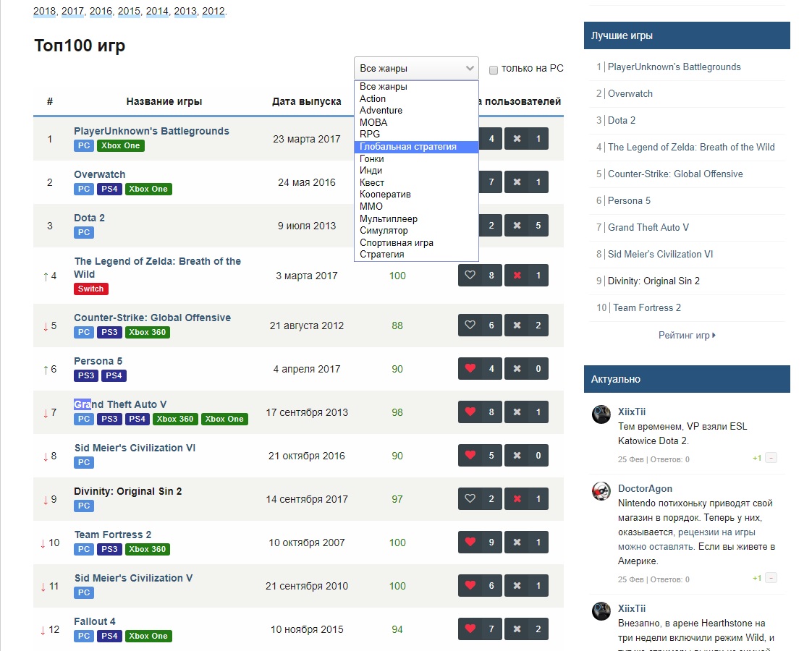Like The Legend of Zelda with heart icon
The image size is (812, 651).
470,276
